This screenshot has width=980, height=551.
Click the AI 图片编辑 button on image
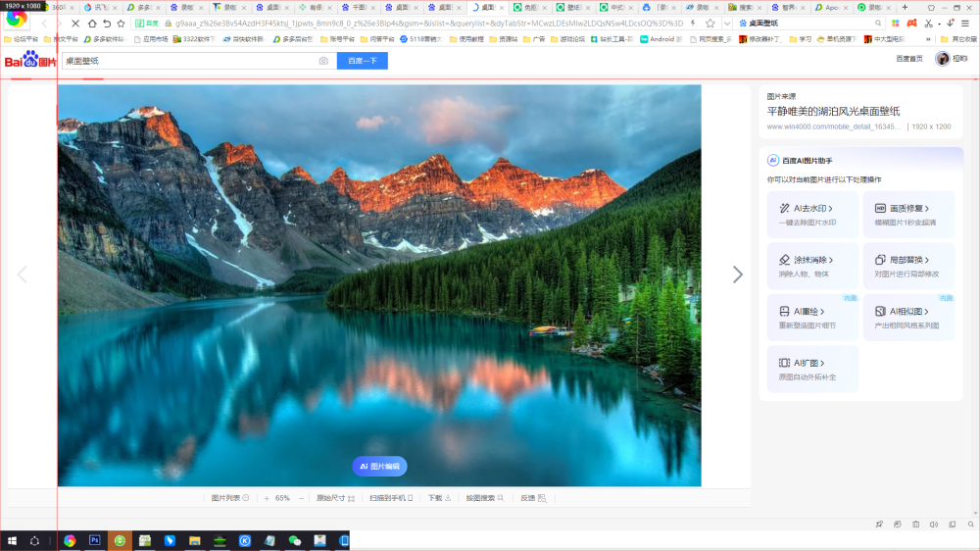(379, 466)
